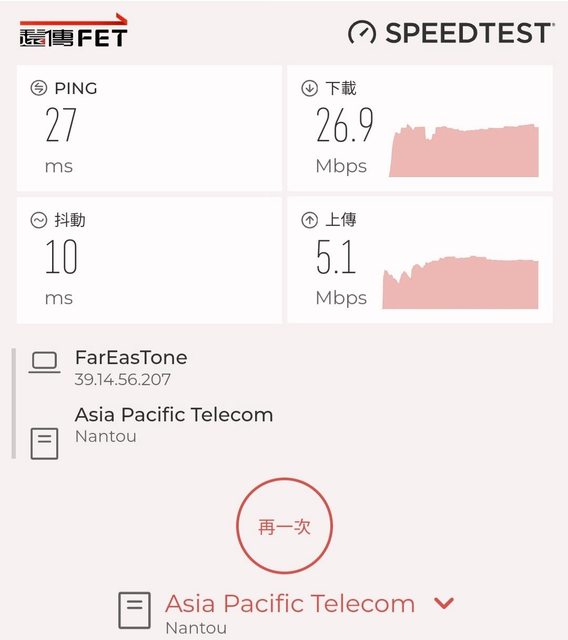The height and width of the screenshot is (640, 568).
Task: Click the Speedtest gauge icon
Action: coord(362,33)
